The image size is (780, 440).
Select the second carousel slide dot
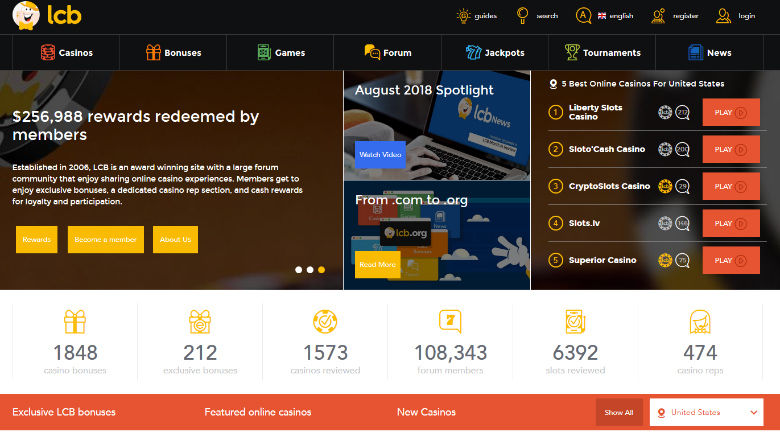point(310,269)
